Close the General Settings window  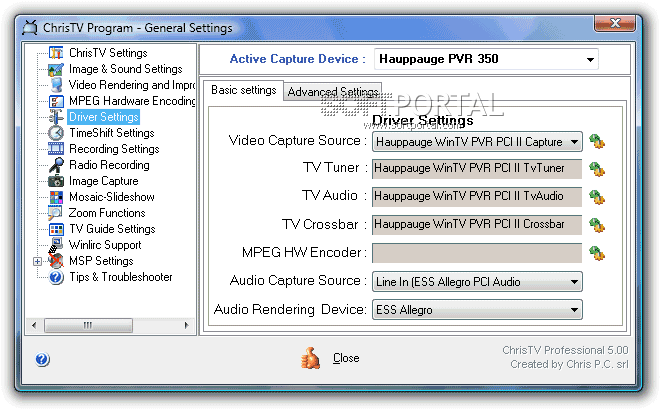tap(615, 24)
